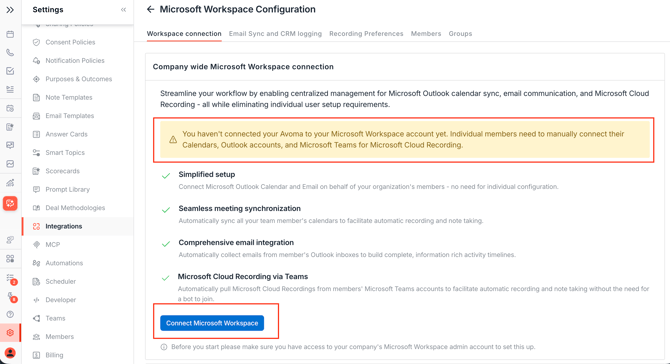This screenshot has width=670, height=364.
Task: Open the checklist icon with red badge
Action: click(11, 279)
